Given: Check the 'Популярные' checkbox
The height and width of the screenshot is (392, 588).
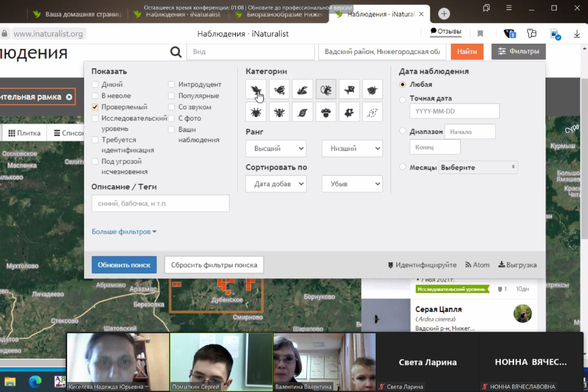Looking at the screenshot, I should click(171, 96).
